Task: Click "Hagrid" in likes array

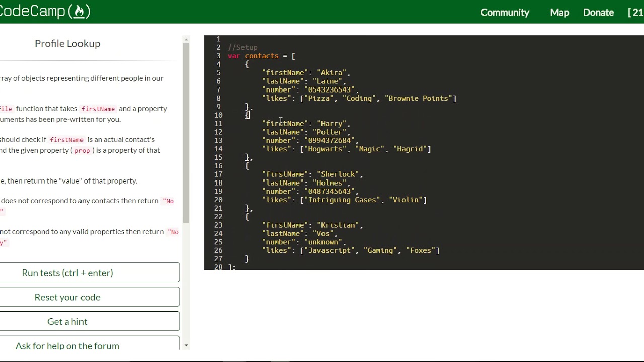Action: point(410,149)
